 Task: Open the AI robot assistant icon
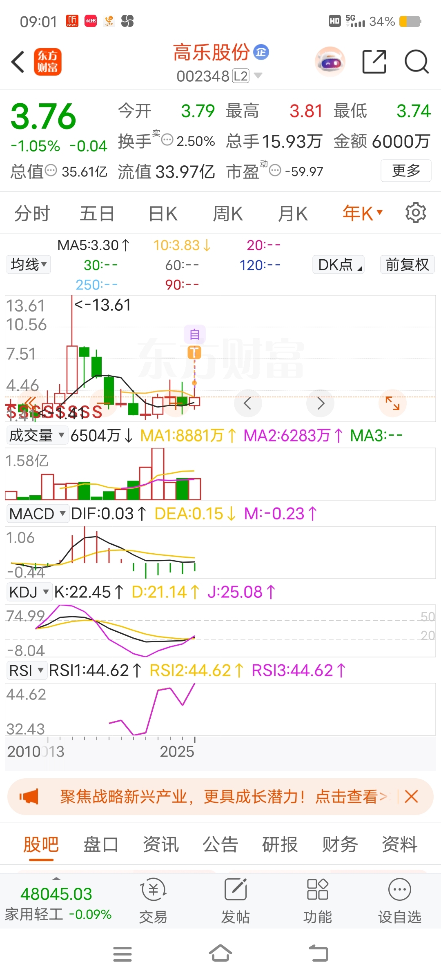point(330,62)
